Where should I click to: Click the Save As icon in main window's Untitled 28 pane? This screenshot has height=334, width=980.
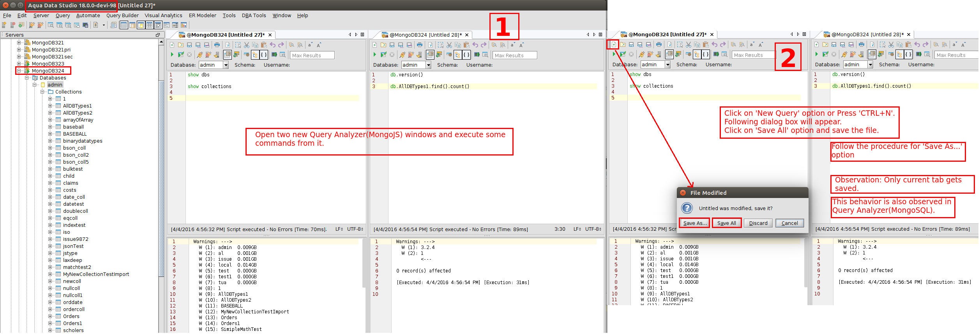click(401, 45)
